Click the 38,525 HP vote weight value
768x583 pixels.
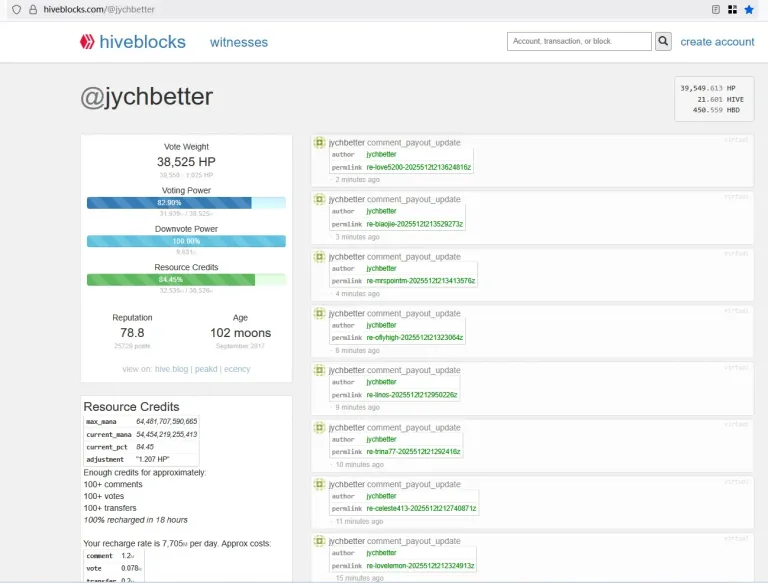pos(186,162)
